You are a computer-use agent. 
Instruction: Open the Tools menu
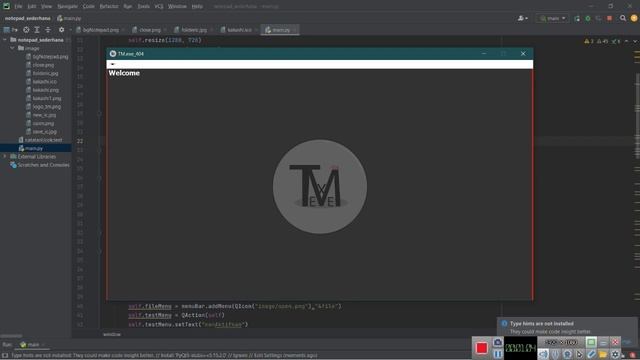[143, 7]
